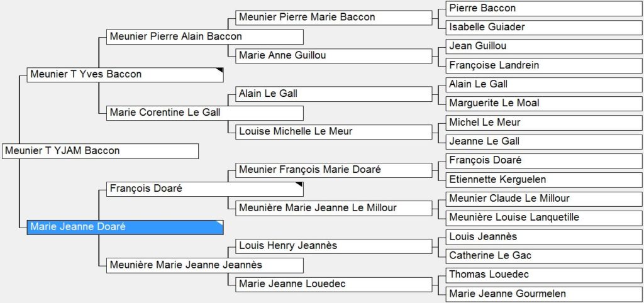Click Etiennette Kerguelen box
The height and width of the screenshot is (303, 644).
[544, 180]
